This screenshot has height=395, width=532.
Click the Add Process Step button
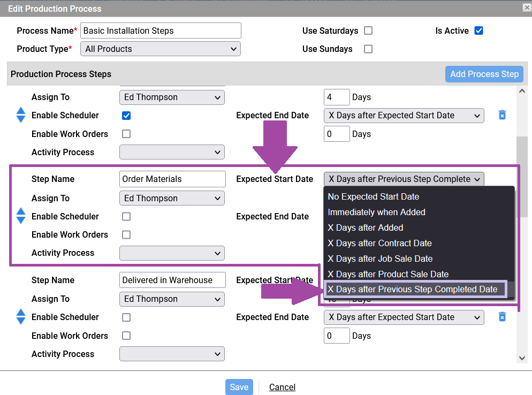pos(484,74)
